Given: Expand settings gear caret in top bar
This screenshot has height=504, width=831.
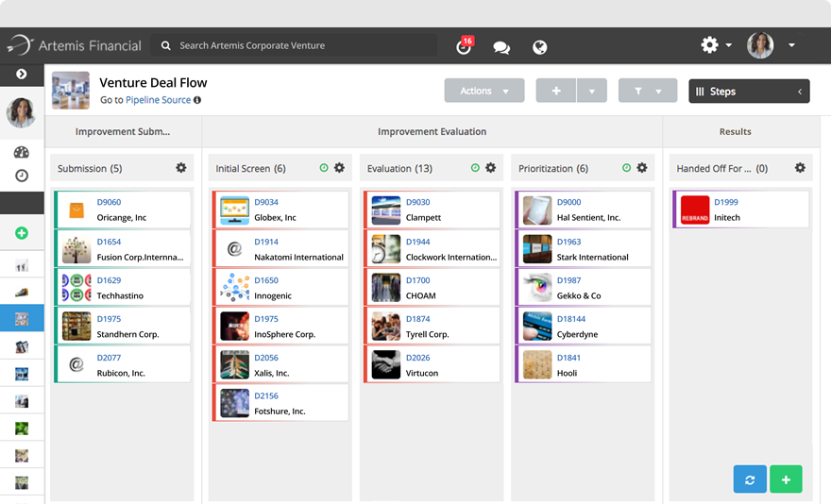Looking at the screenshot, I should (x=729, y=45).
